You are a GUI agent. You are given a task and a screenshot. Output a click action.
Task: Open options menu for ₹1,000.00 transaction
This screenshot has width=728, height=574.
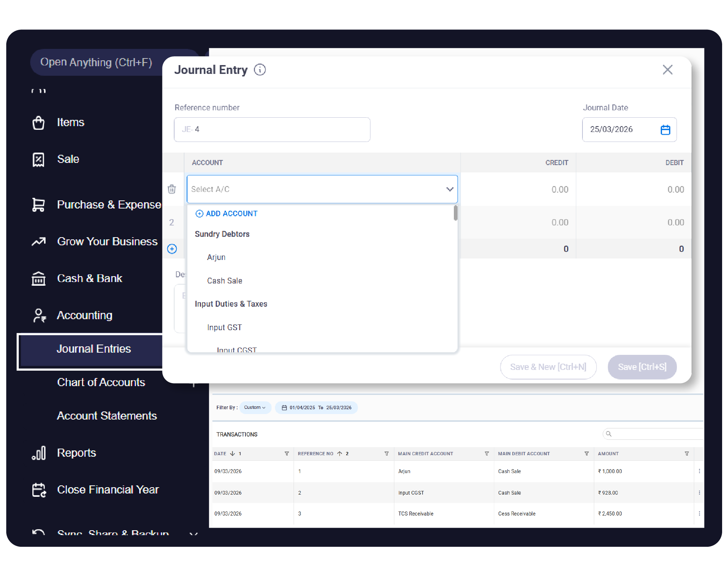pyautogui.click(x=699, y=471)
